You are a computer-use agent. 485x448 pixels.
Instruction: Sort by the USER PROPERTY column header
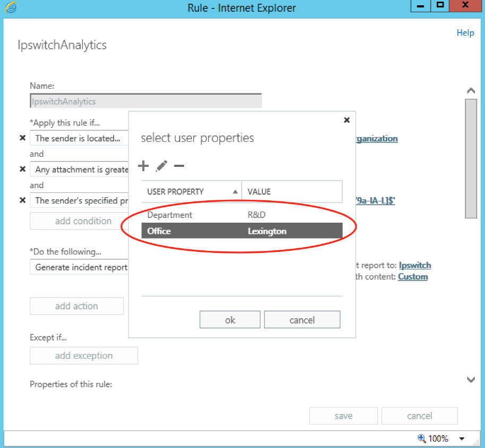click(191, 191)
